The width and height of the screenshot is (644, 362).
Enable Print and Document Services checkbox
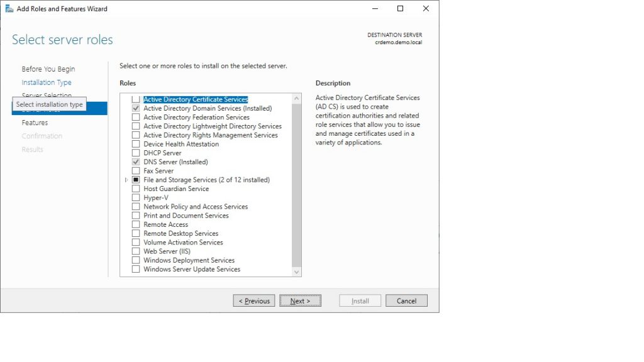[x=136, y=216]
